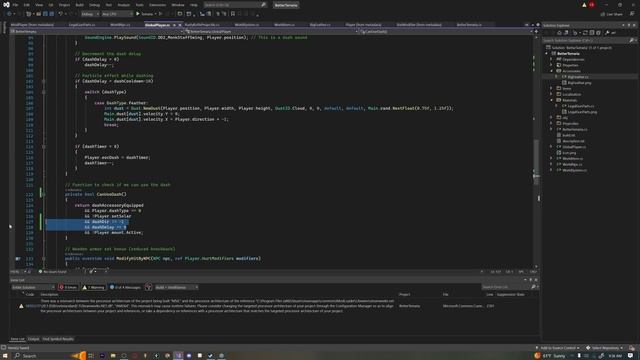Open the Edit menu
Image resolution: width=640 pixels, height=360 pixels.
click(27, 5)
